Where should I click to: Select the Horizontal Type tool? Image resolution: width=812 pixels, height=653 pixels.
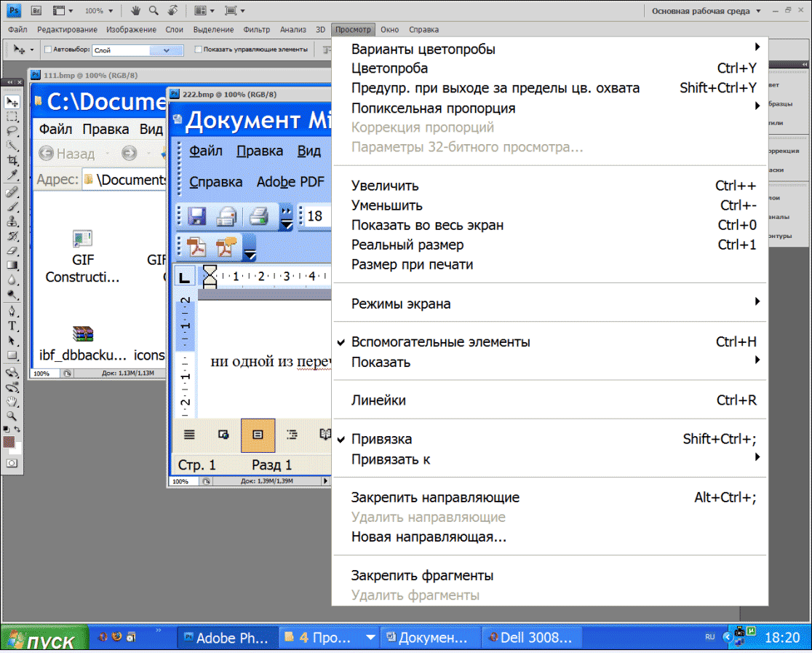pos(12,325)
